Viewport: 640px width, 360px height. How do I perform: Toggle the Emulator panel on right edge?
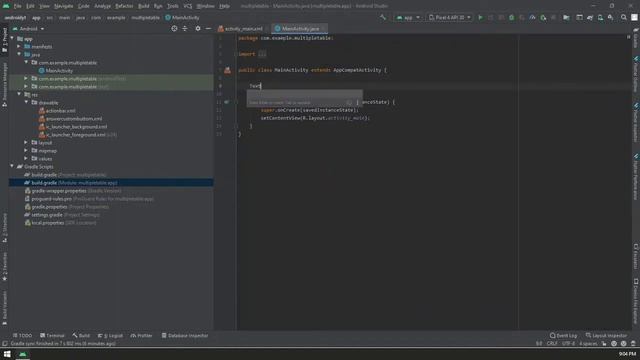[x=636, y=256]
